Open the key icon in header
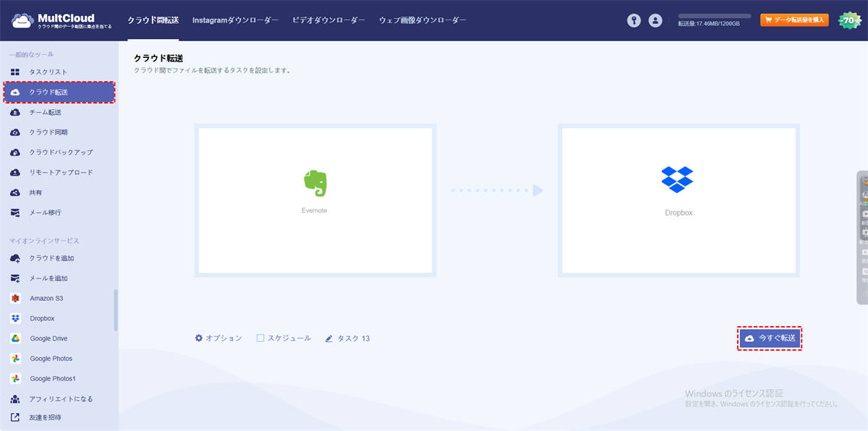 (x=634, y=21)
